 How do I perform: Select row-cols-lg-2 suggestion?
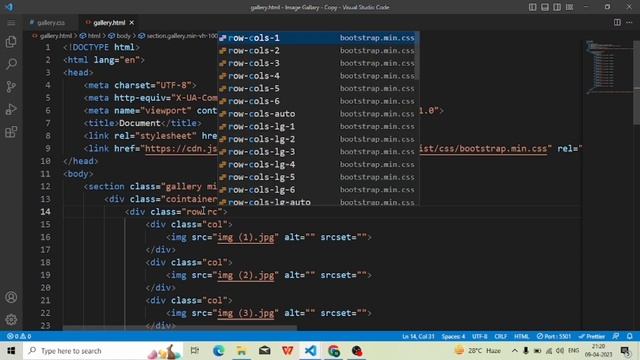coord(318,139)
